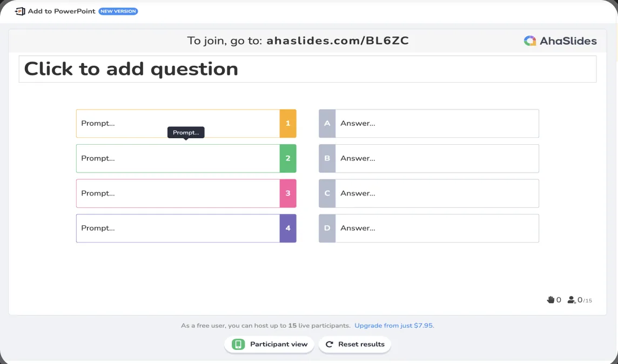The height and width of the screenshot is (364, 618).
Task: Open the 'Upgrade from just $7.95' link
Action: 394,326
